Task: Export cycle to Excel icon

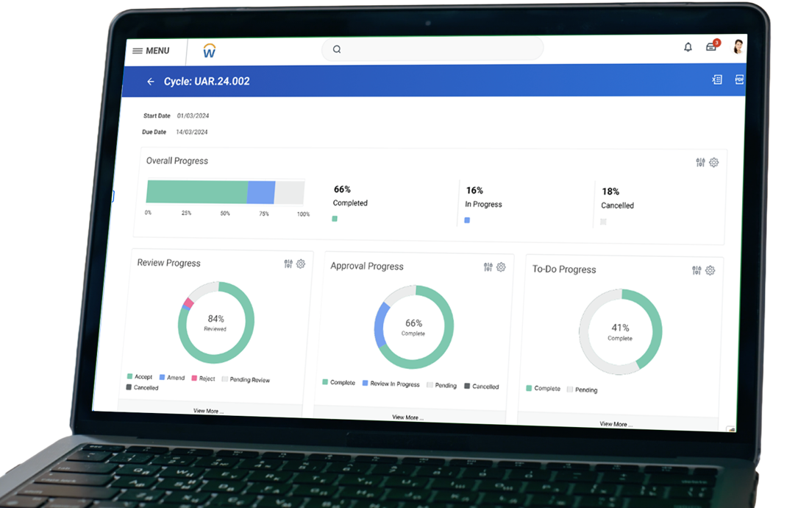Action: 717,80
